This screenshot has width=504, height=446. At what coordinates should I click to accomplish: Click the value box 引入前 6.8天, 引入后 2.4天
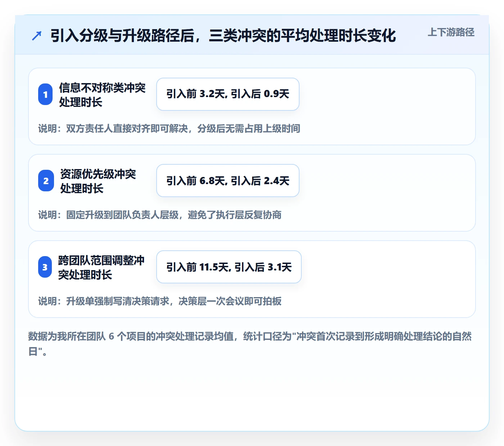228,181
